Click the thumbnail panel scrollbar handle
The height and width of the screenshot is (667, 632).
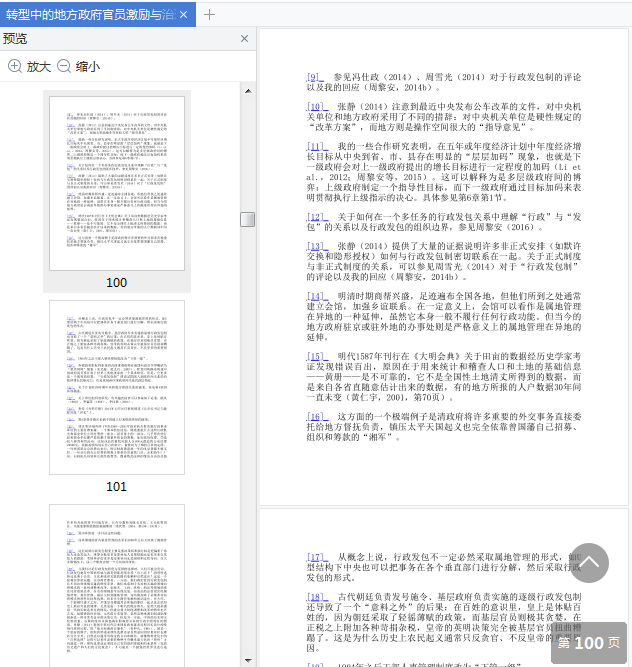(248, 219)
